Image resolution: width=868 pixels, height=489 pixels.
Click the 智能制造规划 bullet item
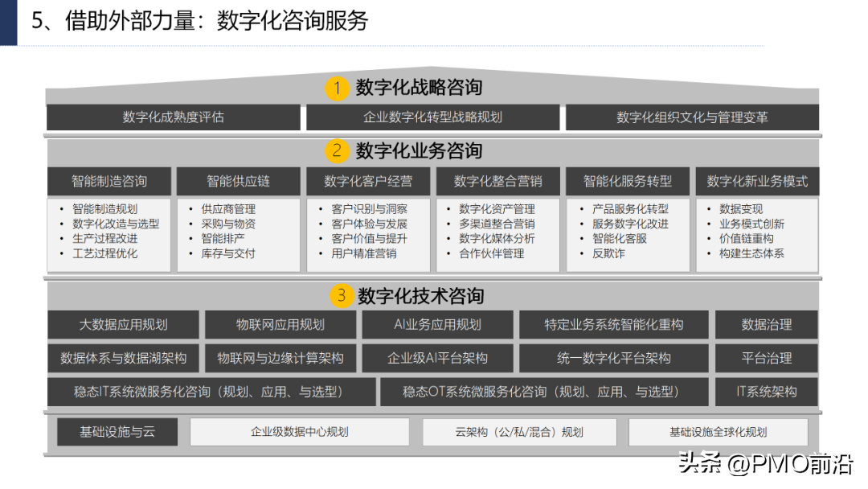(x=105, y=209)
